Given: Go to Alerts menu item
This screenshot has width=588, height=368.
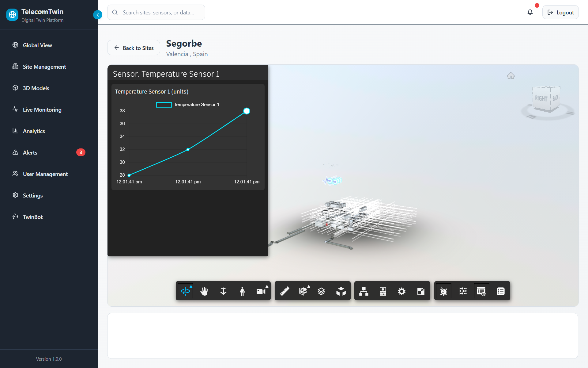Looking at the screenshot, I should pos(30,152).
